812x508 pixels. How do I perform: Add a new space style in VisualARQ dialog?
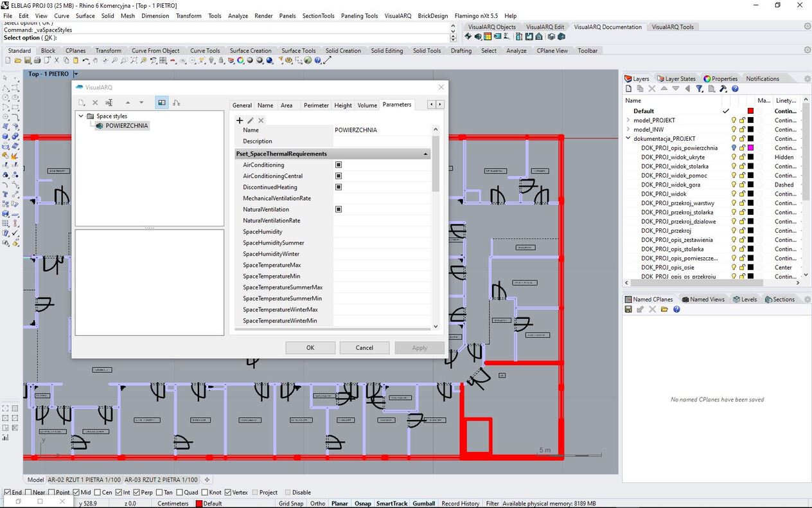pos(82,102)
